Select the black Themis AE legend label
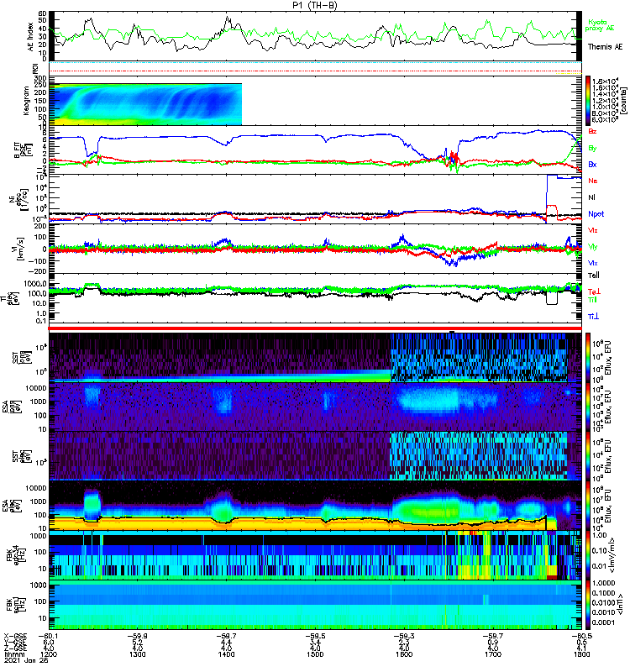 point(605,47)
